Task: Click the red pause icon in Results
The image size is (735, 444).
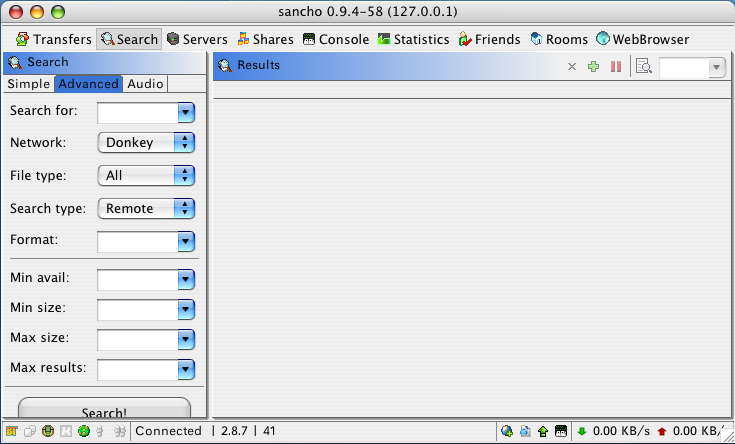Action: coord(616,67)
